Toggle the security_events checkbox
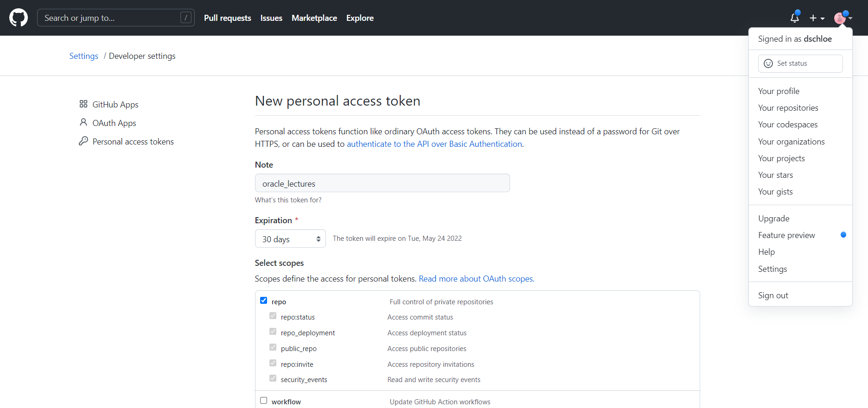The height and width of the screenshot is (408, 868). pos(273,378)
